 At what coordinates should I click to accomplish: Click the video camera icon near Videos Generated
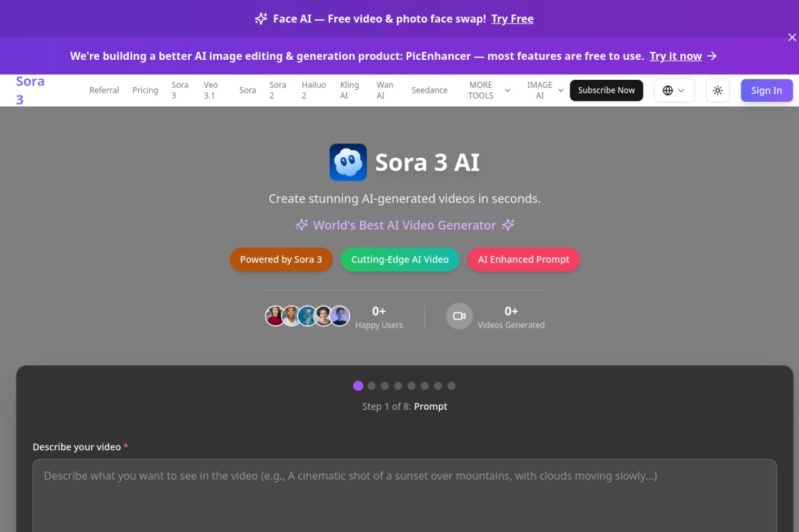(459, 316)
